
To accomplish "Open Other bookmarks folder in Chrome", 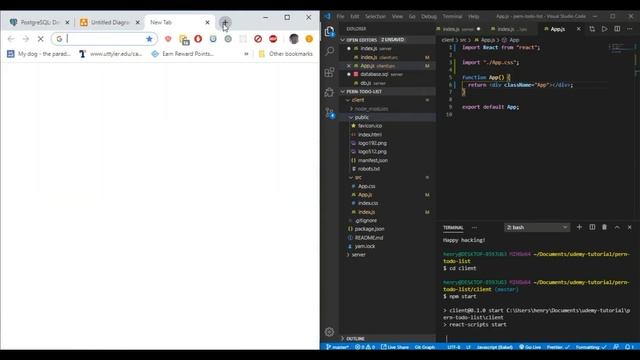I will pos(286,54).
